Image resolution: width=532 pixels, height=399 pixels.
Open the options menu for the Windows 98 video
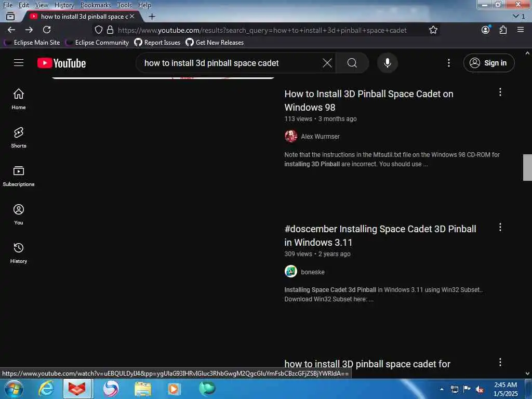500,92
